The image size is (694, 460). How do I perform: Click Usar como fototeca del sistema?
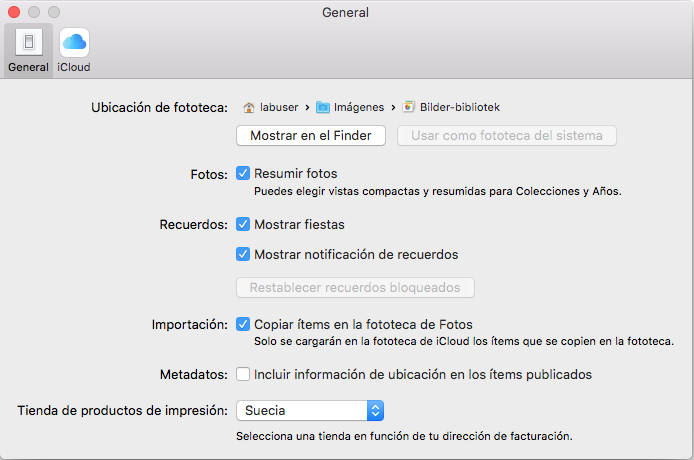coord(507,135)
